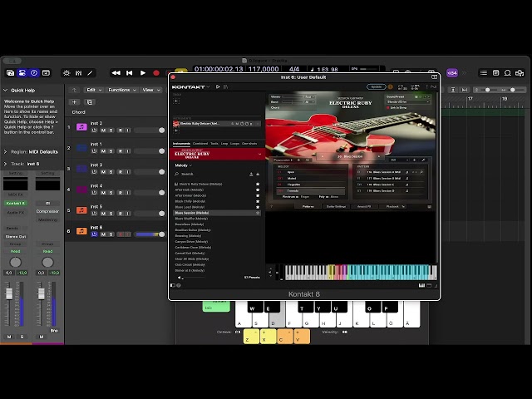The height and width of the screenshot is (399, 532).
Task: Click the Inst 6 orange track icon
Action: tap(81, 231)
